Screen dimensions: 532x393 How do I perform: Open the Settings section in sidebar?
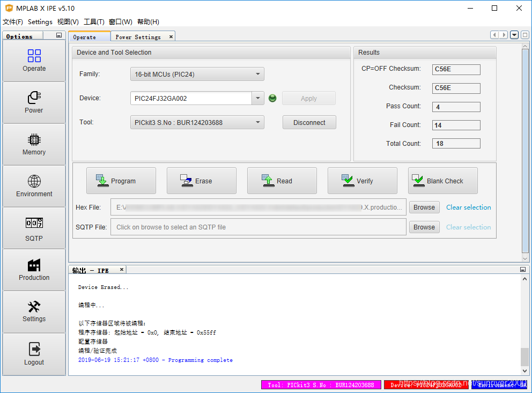[x=34, y=312]
